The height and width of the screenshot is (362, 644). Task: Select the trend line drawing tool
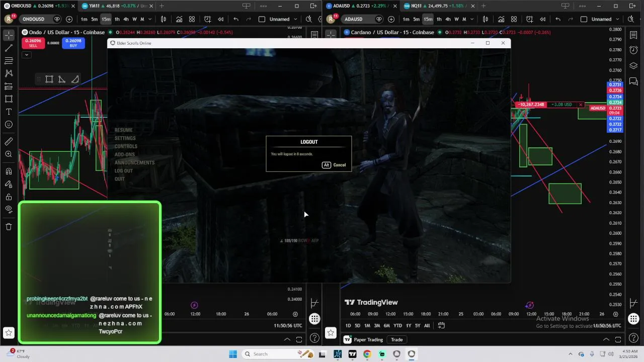(9, 48)
